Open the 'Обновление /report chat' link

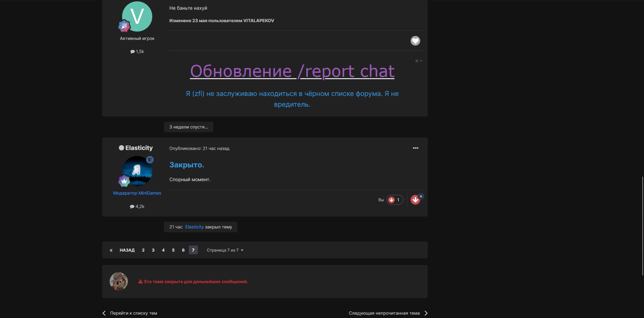292,71
